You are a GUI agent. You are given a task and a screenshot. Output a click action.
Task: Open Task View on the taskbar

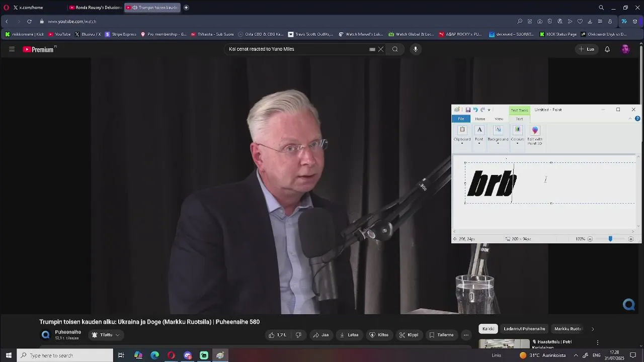tap(121, 355)
